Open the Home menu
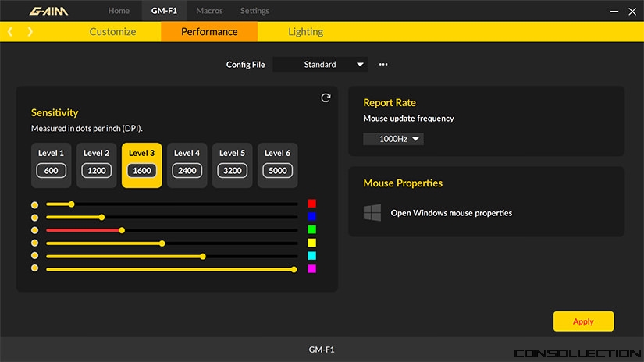 pyautogui.click(x=119, y=11)
